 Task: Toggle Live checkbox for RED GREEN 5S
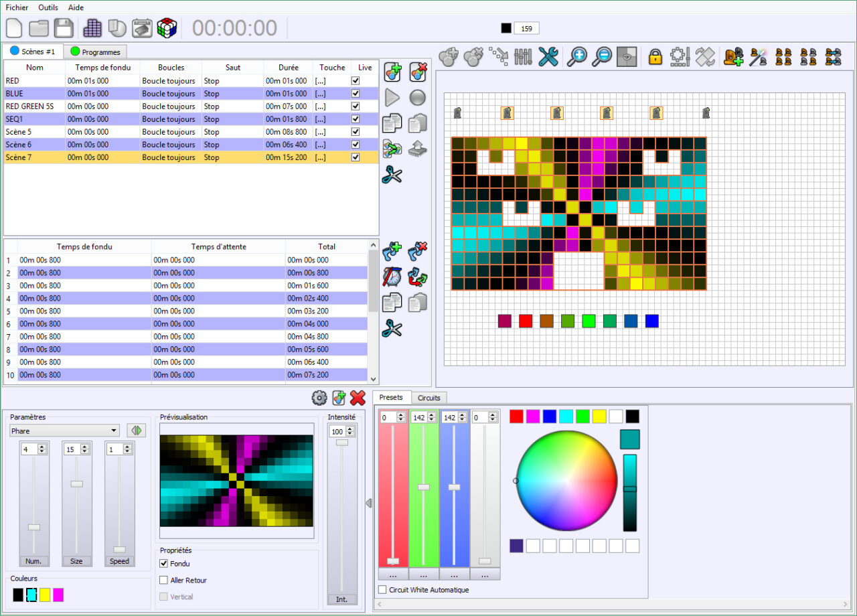tap(356, 106)
